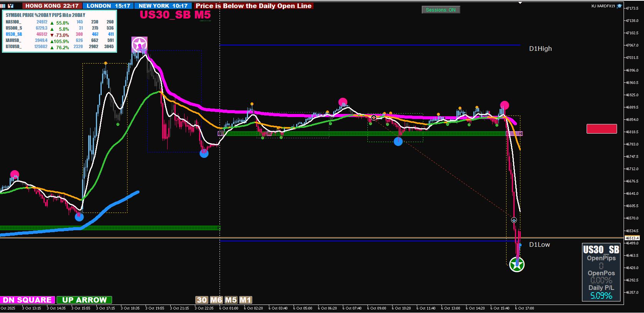Click the graduation cap expert advisor icon
The width and height of the screenshot is (644, 313).
[619, 6]
